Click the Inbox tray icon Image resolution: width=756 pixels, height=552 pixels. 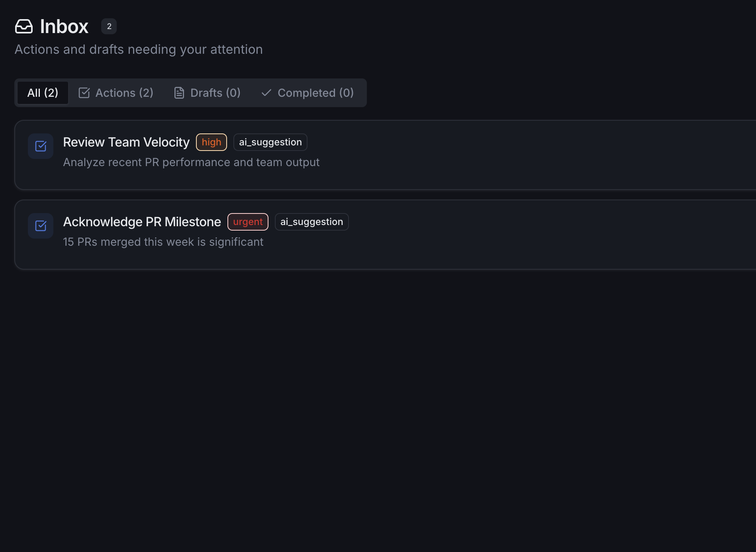(x=24, y=26)
